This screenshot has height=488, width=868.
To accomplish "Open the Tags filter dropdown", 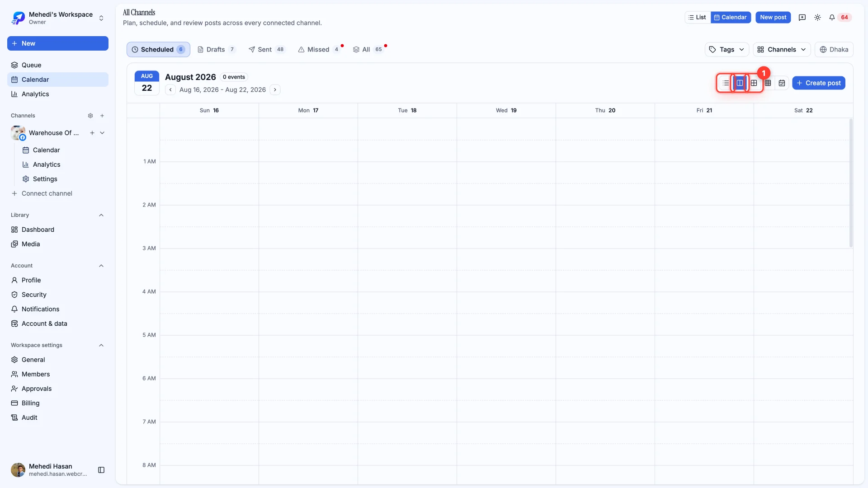I will [726, 50].
